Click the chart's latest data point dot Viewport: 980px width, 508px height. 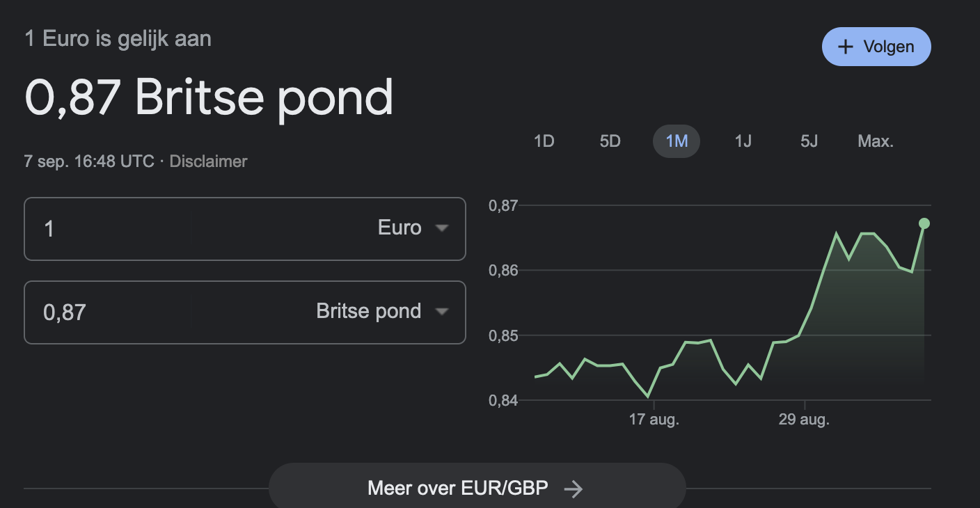pos(924,223)
